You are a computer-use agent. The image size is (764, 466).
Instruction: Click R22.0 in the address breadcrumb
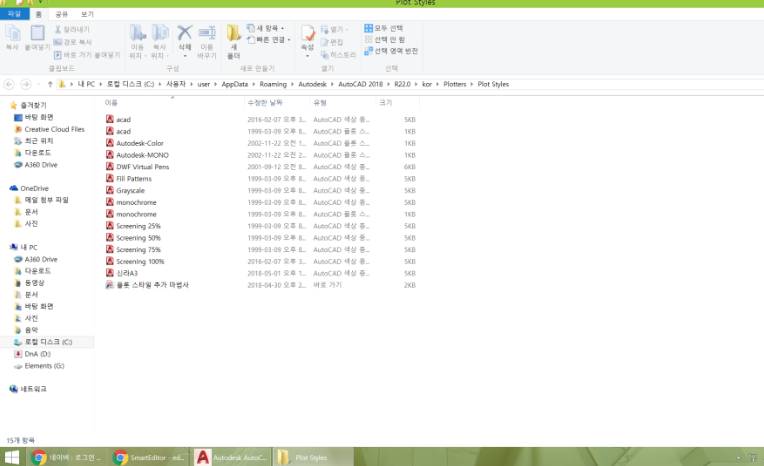pos(402,84)
